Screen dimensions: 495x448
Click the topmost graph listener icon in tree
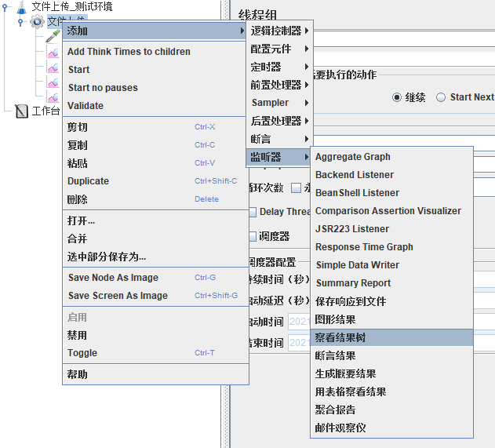tap(53, 52)
